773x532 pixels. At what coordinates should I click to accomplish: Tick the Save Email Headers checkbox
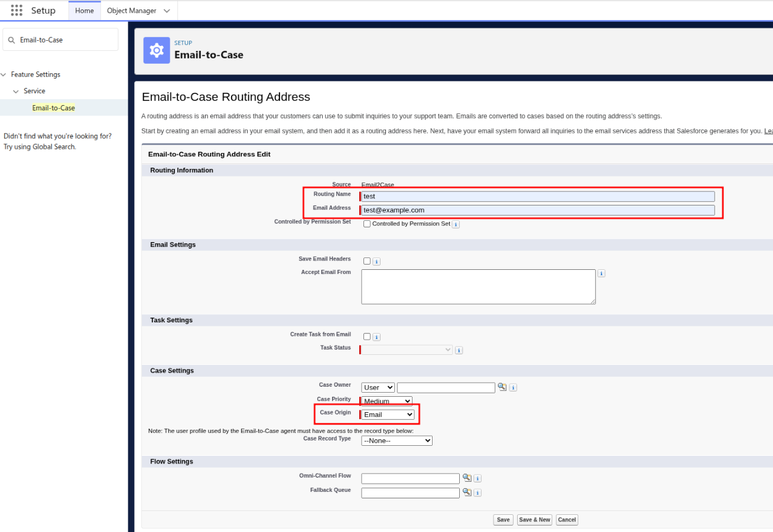pyautogui.click(x=367, y=261)
